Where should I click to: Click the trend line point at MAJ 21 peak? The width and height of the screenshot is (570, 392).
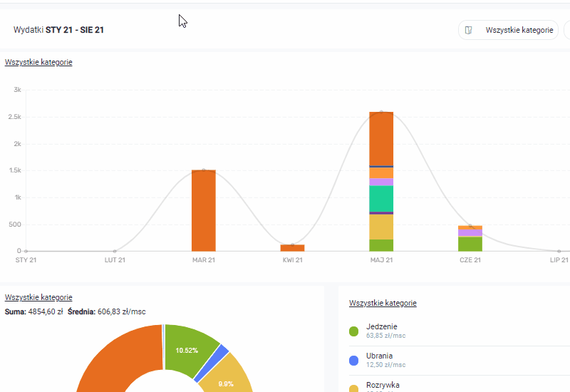[x=381, y=112]
